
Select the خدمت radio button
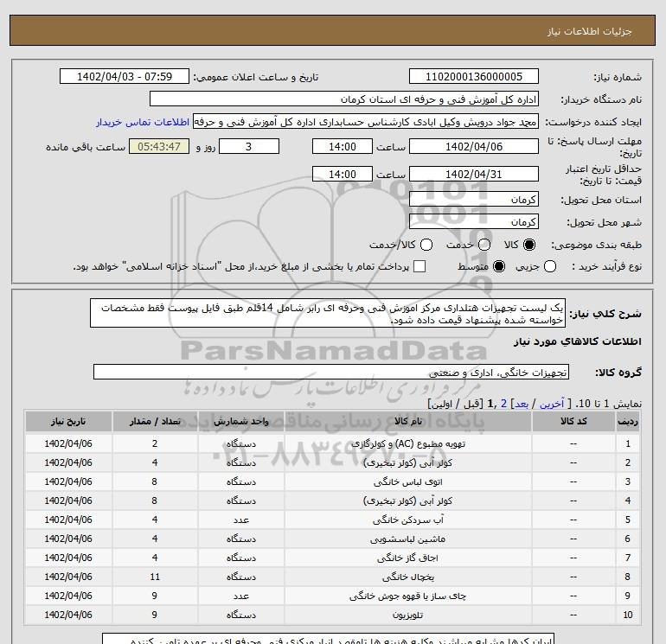pyautogui.click(x=484, y=245)
